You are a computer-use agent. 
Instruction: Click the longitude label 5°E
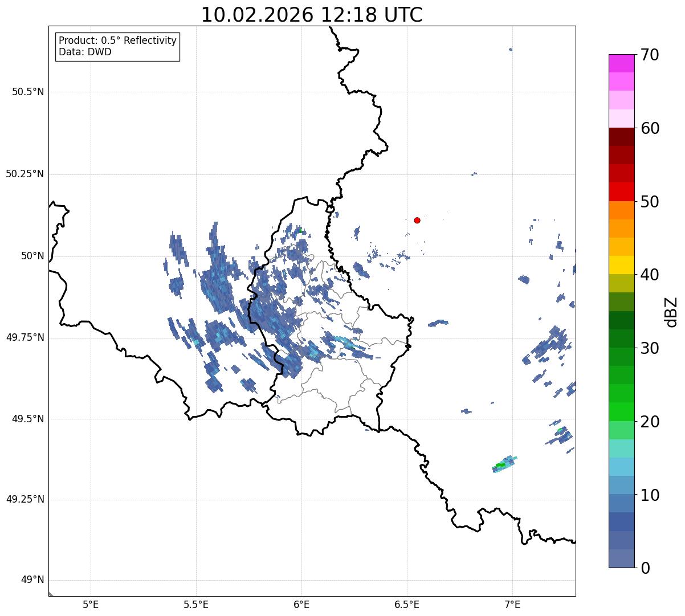[x=91, y=604]
